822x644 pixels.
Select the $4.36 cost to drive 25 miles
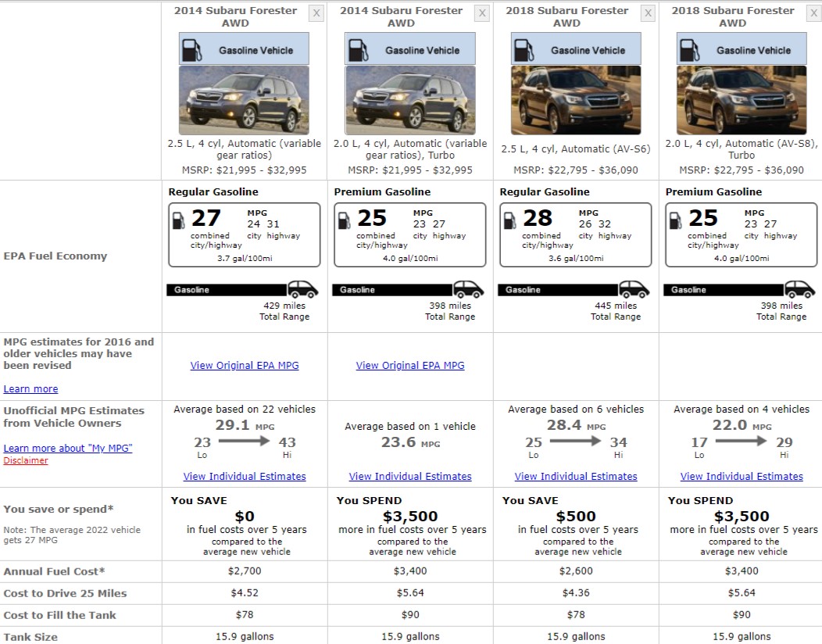[576, 593]
